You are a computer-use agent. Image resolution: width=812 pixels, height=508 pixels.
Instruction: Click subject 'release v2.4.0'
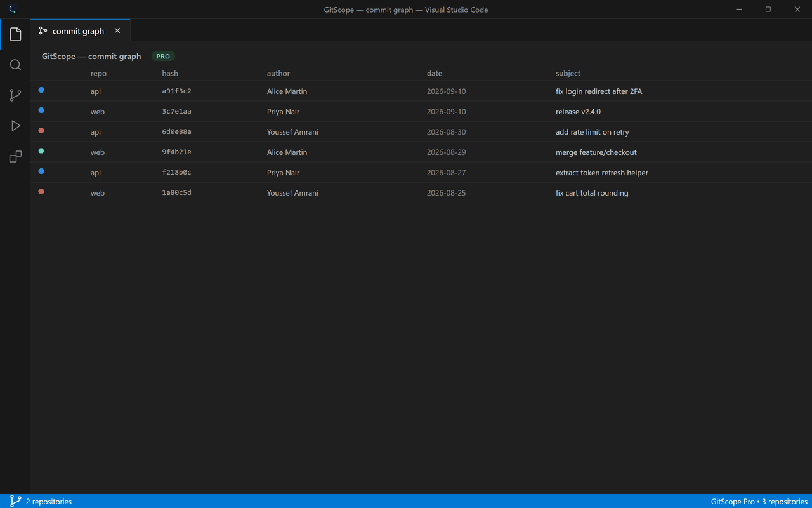578,112
